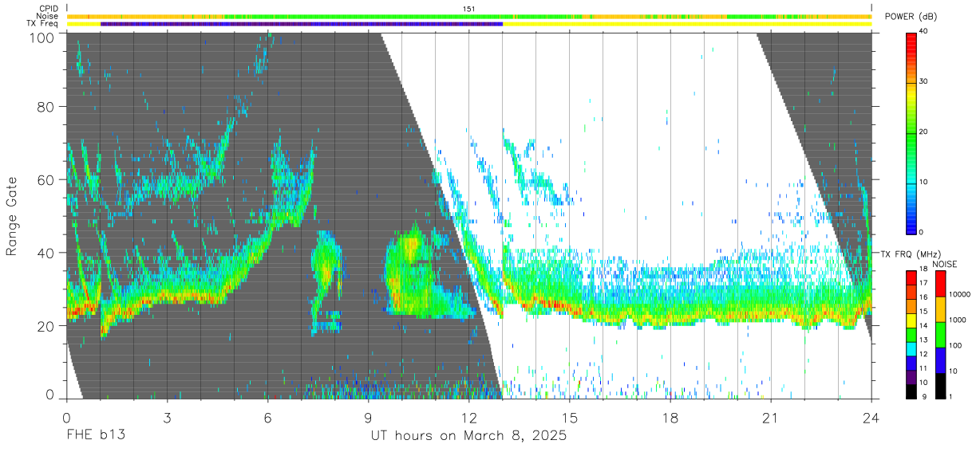Screen dimensions: 980x452
Task: Click the POWER (dB) color scale bar
Action: point(911,132)
